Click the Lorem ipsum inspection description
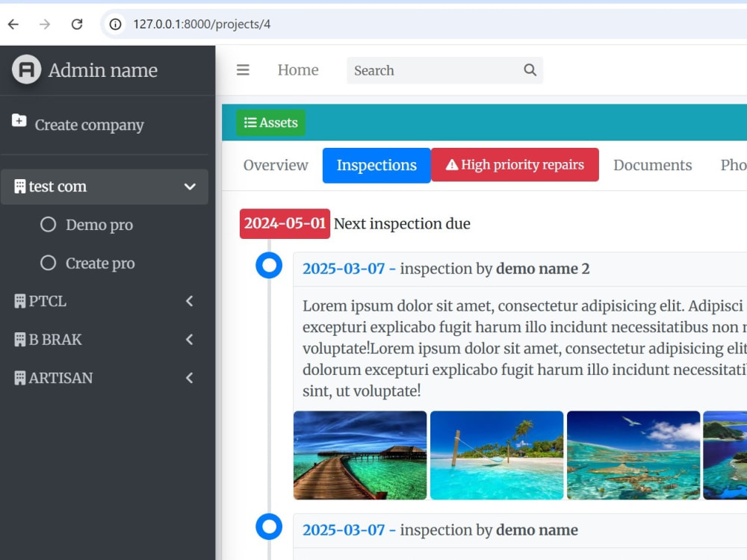Screen dimensions: 747x560 524,348
